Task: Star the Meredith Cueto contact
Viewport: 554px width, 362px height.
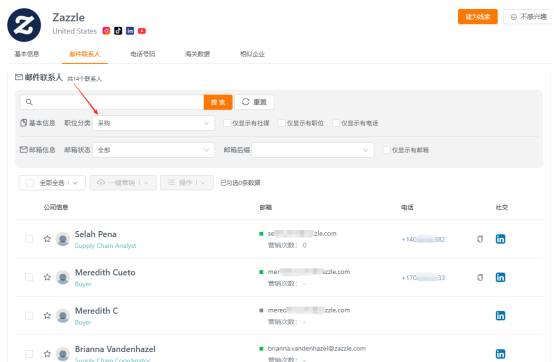Action: [x=47, y=277]
